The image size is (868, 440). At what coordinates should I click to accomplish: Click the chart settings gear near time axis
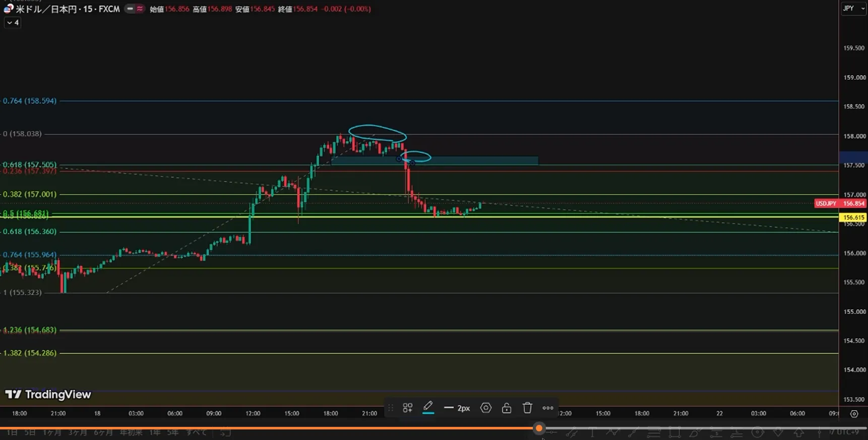[854, 414]
